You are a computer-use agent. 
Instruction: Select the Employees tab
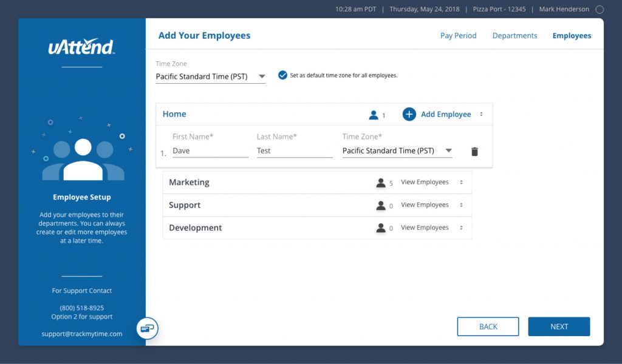[572, 36]
